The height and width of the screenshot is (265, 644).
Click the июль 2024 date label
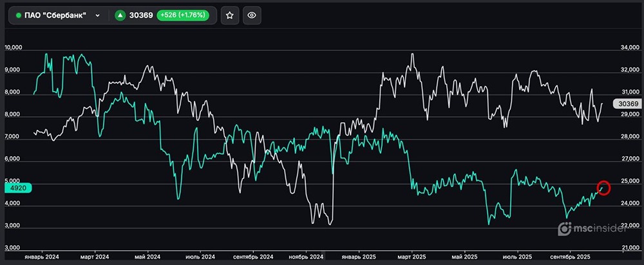[200, 257]
